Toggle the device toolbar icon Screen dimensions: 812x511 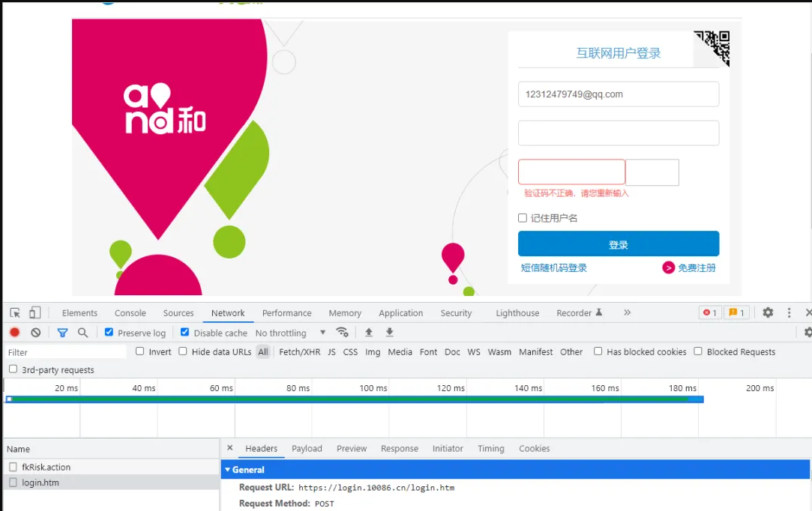[34, 312]
